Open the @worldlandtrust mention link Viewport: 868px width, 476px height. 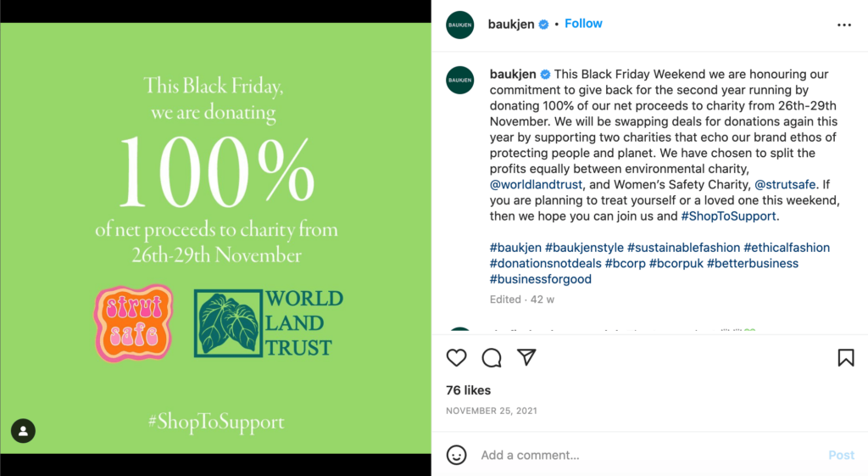(537, 184)
